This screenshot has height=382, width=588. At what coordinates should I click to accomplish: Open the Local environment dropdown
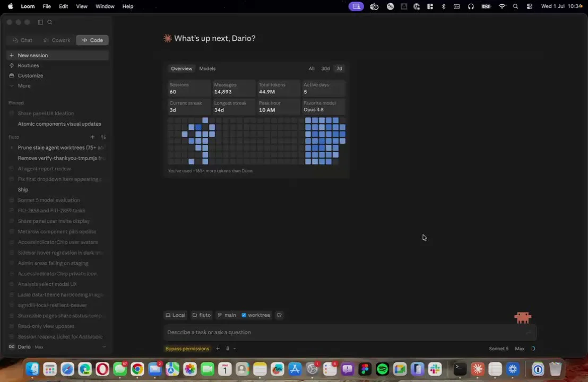176,315
